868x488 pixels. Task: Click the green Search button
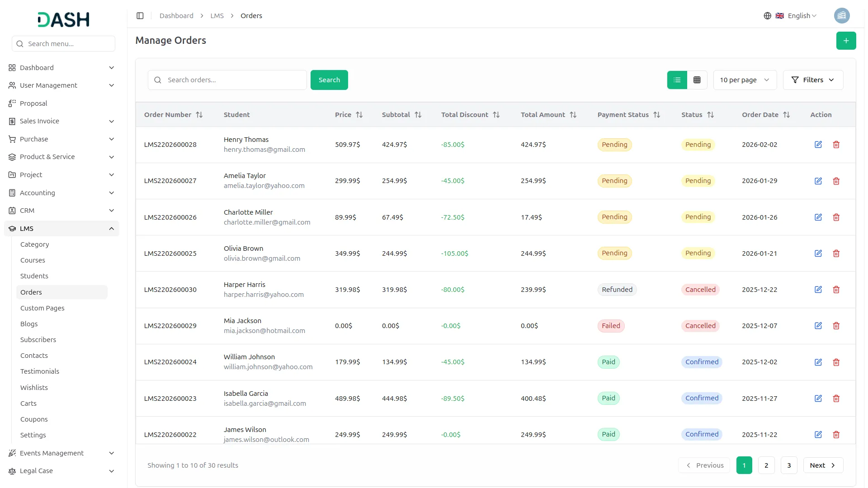pos(329,80)
